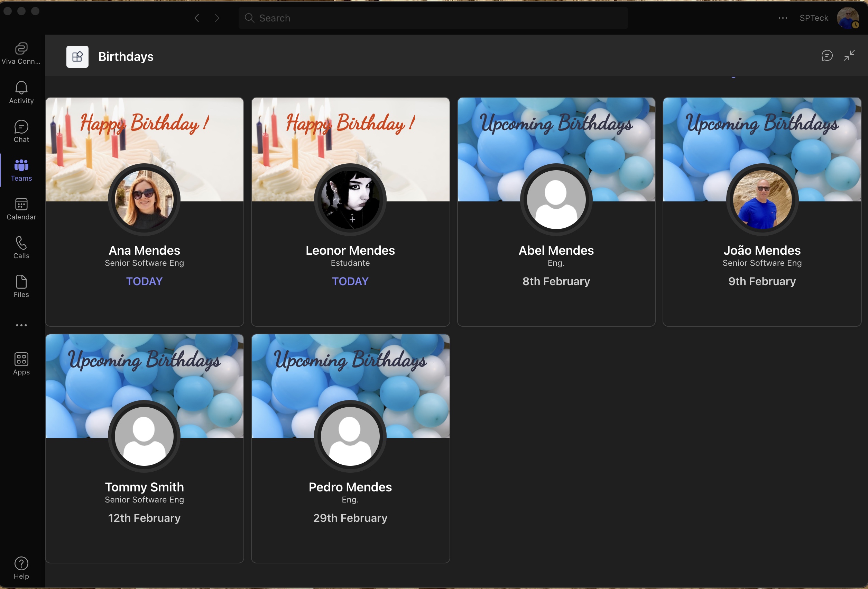Screen dimensions: 868x589
Task: Click the Estudante job title
Action: 350,263
